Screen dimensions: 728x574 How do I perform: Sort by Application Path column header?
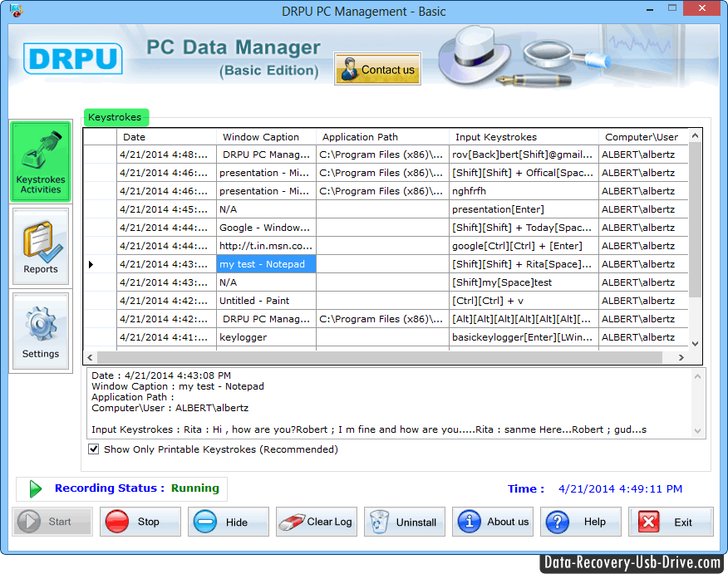tap(382, 137)
